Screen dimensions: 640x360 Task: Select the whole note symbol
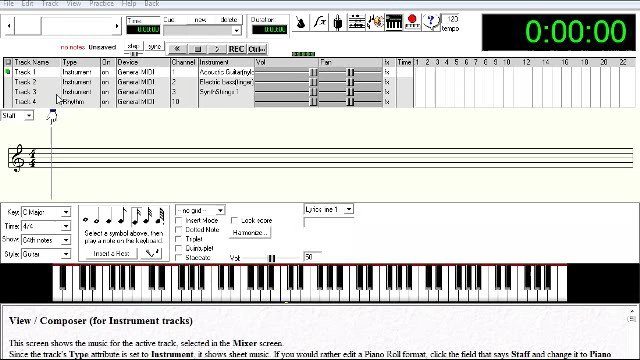pos(85,220)
